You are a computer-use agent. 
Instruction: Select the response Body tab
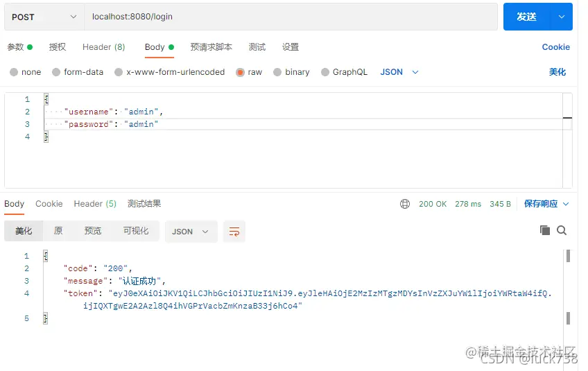[15, 204]
